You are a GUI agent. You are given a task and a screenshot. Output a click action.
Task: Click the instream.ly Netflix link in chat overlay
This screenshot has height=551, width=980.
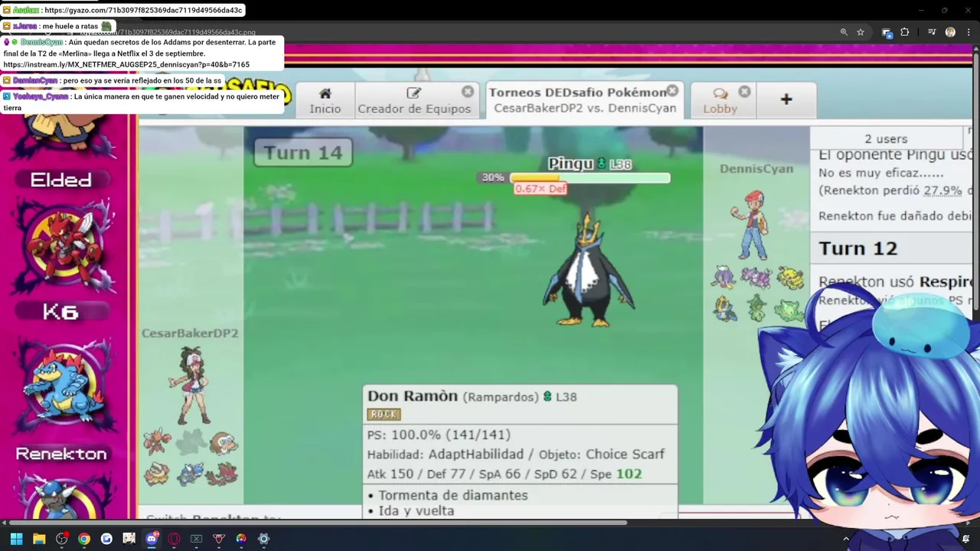(x=126, y=65)
